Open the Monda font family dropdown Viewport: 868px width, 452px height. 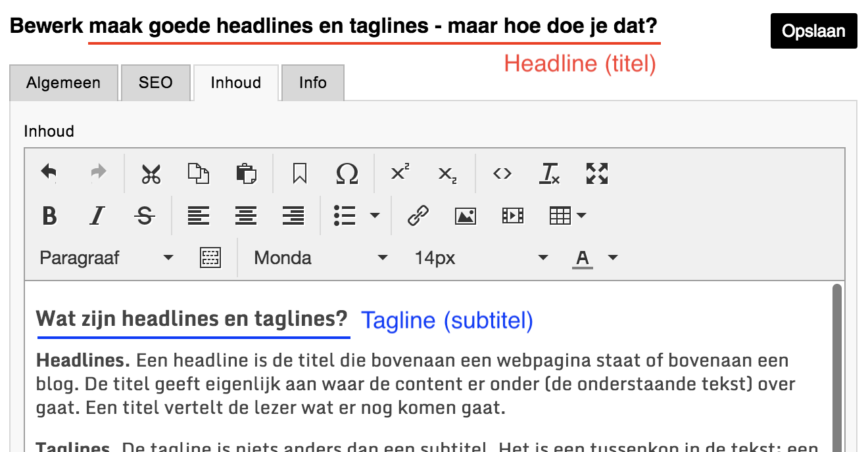coord(320,258)
